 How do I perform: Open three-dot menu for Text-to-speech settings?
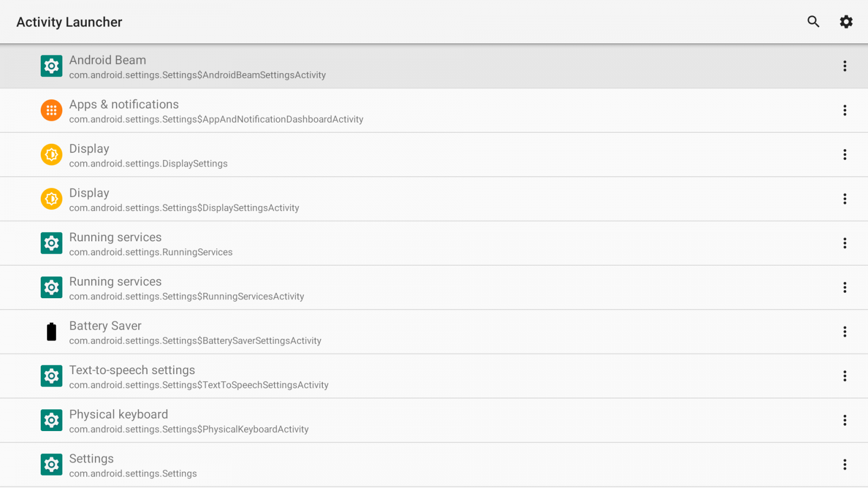coord(845,376)
